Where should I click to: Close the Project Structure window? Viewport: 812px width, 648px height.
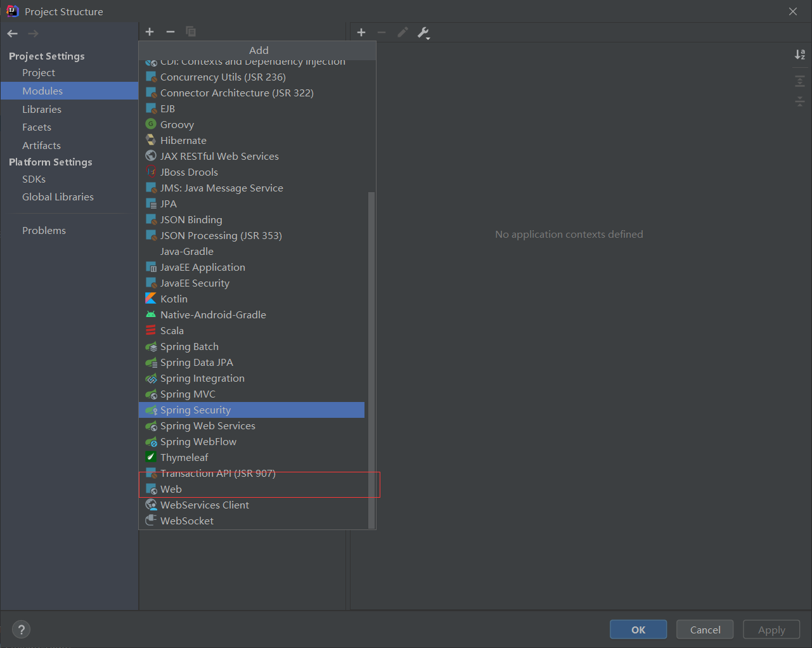click(793, 11)
